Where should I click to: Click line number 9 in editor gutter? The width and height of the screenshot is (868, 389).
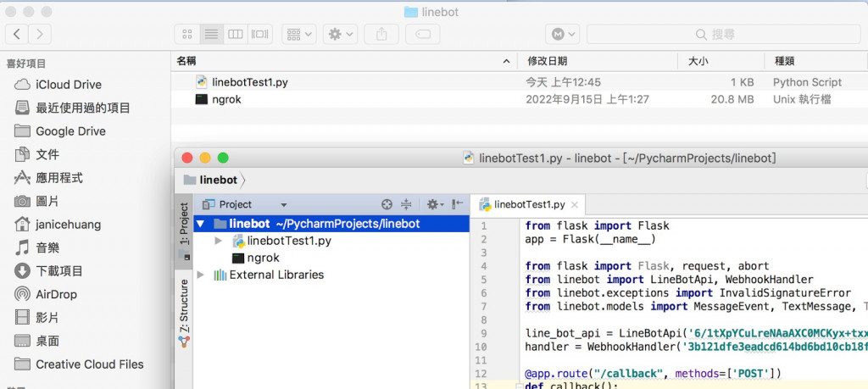coord(484,334)
